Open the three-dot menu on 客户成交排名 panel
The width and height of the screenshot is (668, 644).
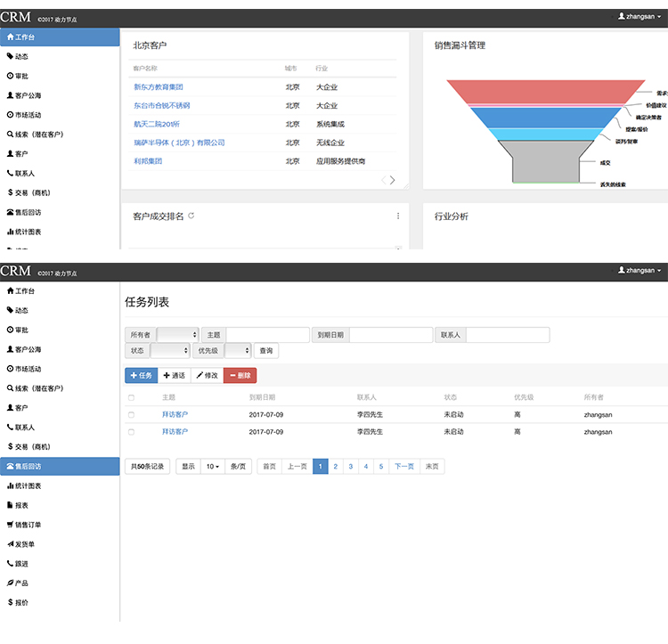398,216
